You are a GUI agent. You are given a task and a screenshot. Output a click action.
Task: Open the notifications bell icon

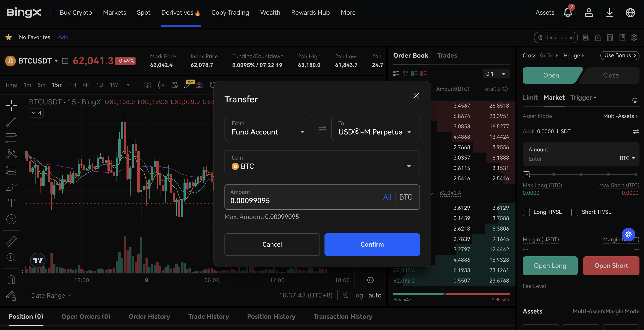tap(568, 12)
